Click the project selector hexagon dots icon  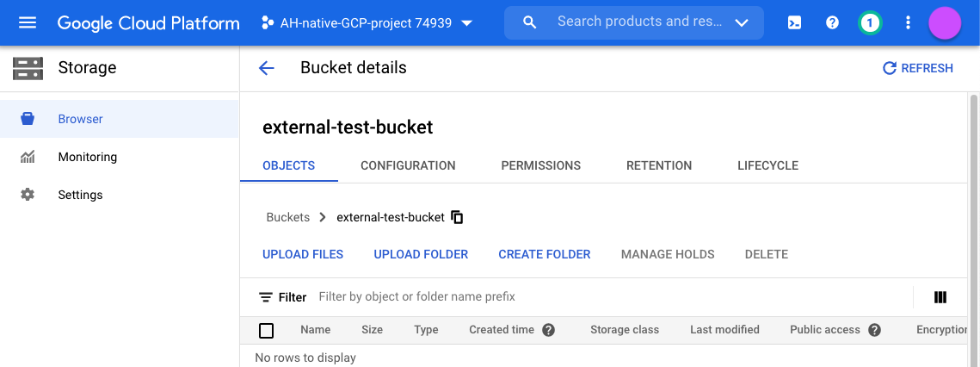click(x=268, y=24)
